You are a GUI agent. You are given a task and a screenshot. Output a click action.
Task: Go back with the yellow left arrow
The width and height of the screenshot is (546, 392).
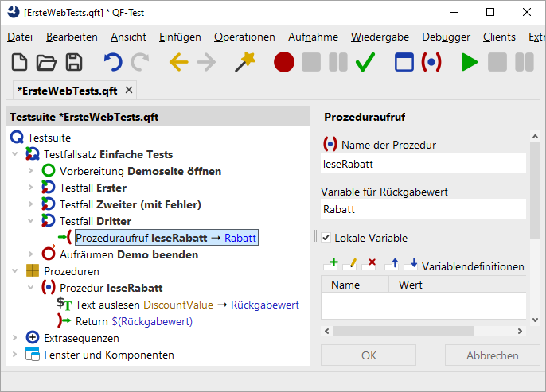178,62
